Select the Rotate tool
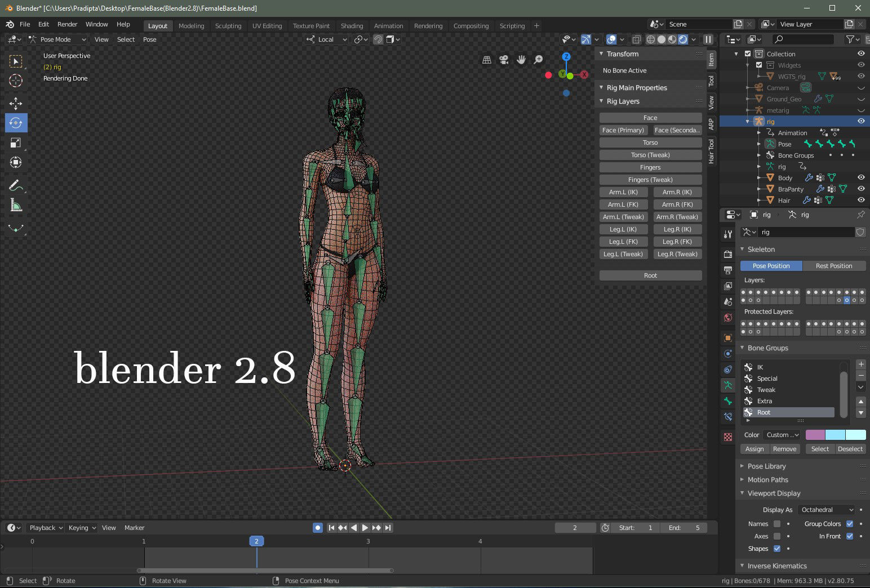The height and width of the screenshot is (588, 870). click(x=16, y=123)
